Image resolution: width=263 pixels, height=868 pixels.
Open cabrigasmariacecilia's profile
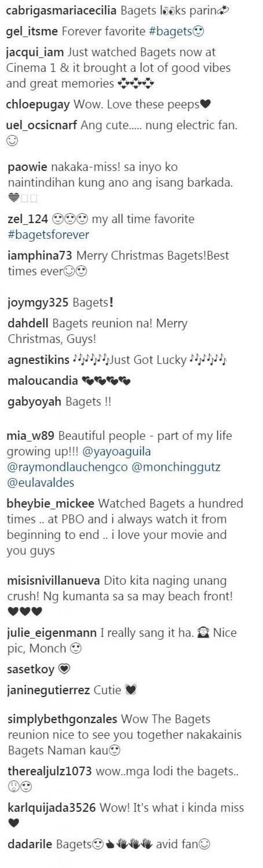pos(61,11)
